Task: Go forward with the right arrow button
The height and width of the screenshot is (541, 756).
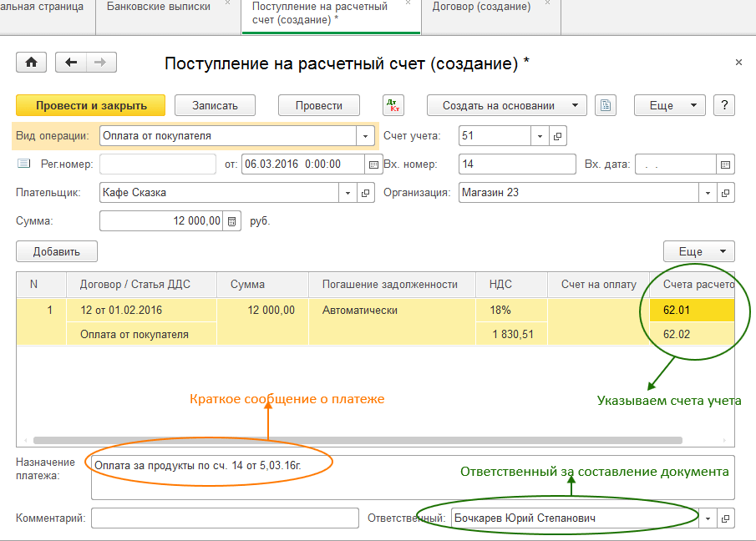Action: 101,62
